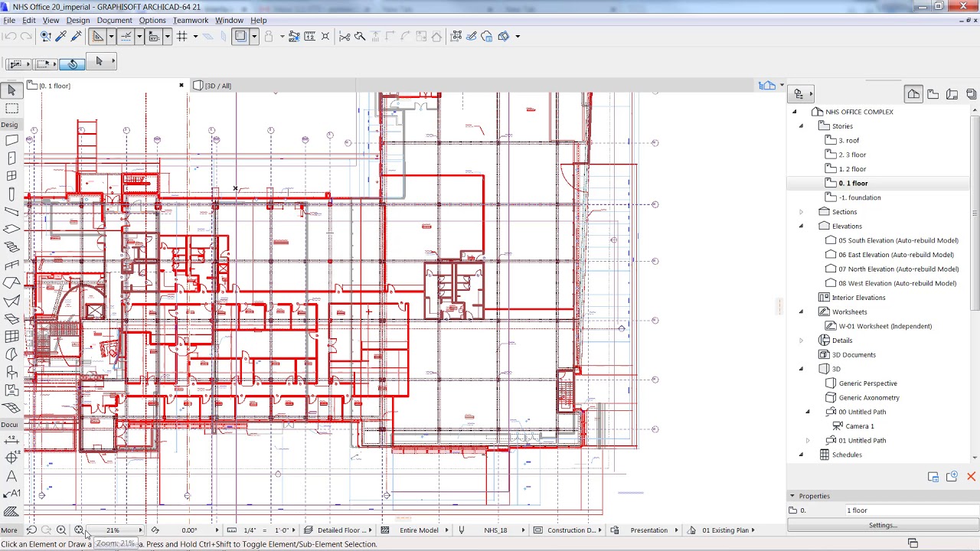Open dropdown arrow beside the grid snap icon

[x=195, y=36]
